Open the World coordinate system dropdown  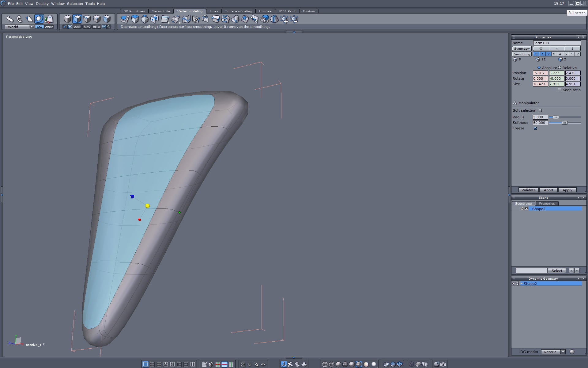point(32,27)
